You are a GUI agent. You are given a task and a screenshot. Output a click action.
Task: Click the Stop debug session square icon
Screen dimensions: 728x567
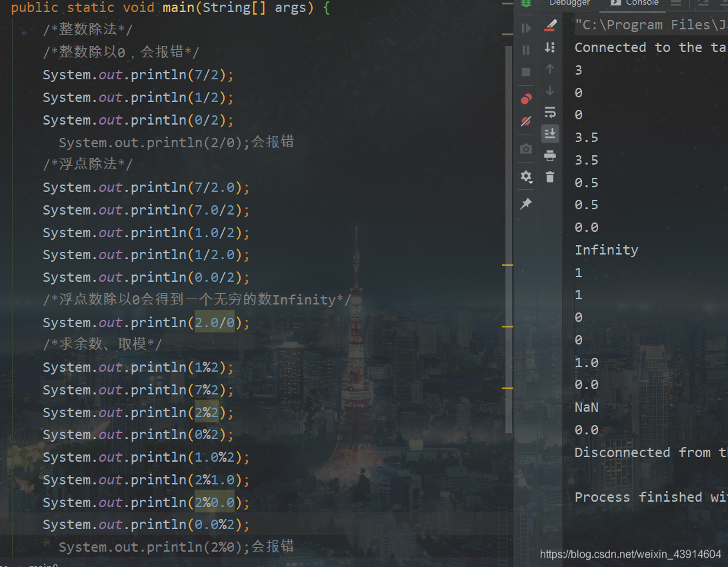click(526, 72)
